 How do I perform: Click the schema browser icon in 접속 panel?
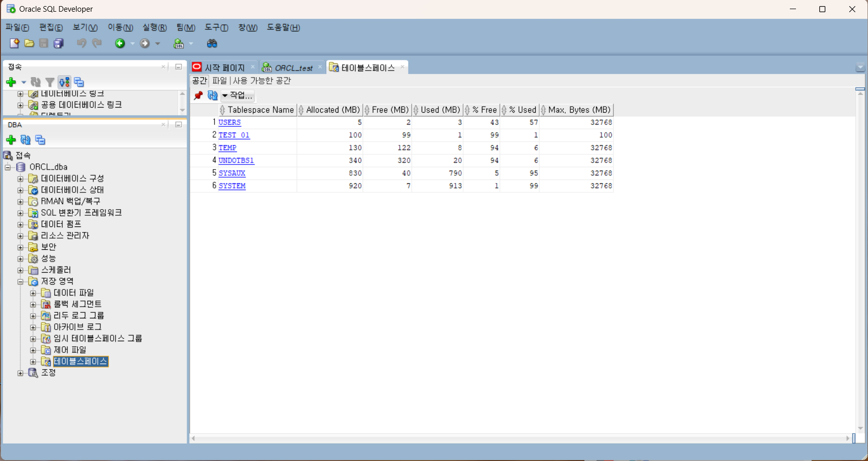click(64, 82)
